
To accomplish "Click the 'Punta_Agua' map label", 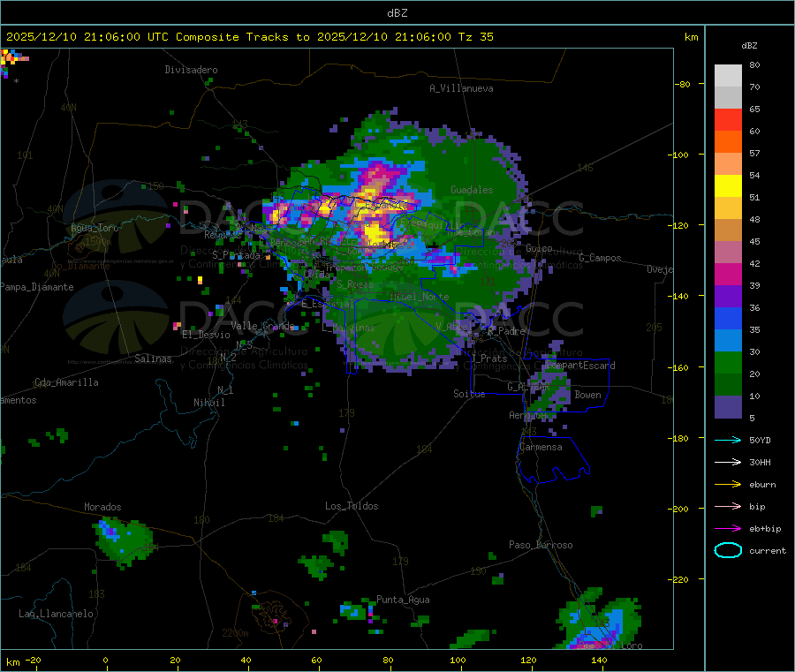I will point(403,600).
